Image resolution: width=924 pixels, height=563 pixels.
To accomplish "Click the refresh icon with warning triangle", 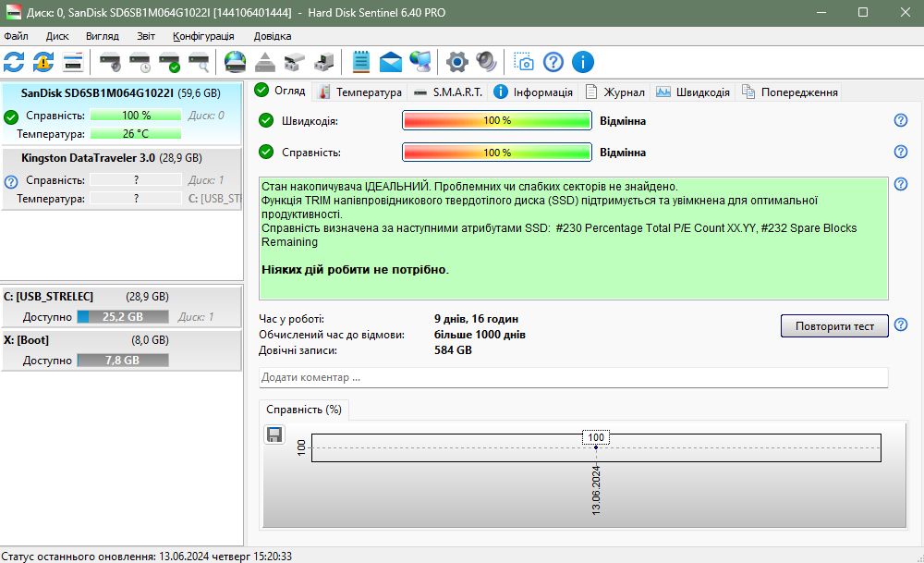I will pos(43,62).
